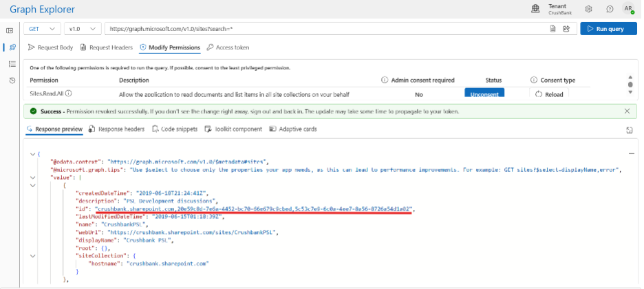Open the AR profile avatar
Image resolution: width=644 pixels, height=289 pixels.
coord(628,9)
